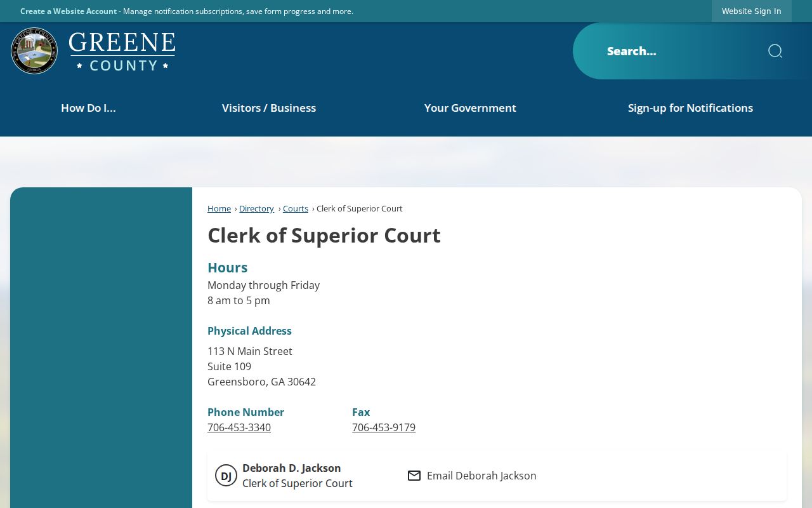The image size is (812, 508).
Task: Click Email Deborah Jackson link
Action: (481, 476)
